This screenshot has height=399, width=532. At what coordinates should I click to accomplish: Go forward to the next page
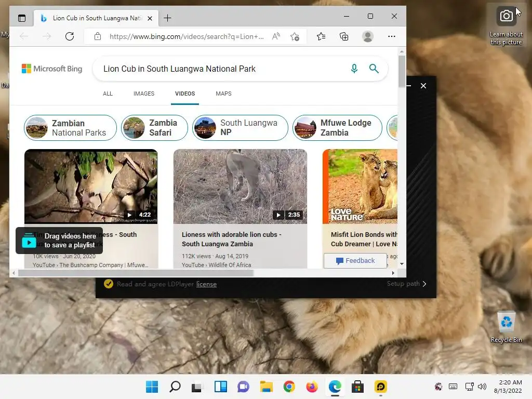(x=47, y=36)
